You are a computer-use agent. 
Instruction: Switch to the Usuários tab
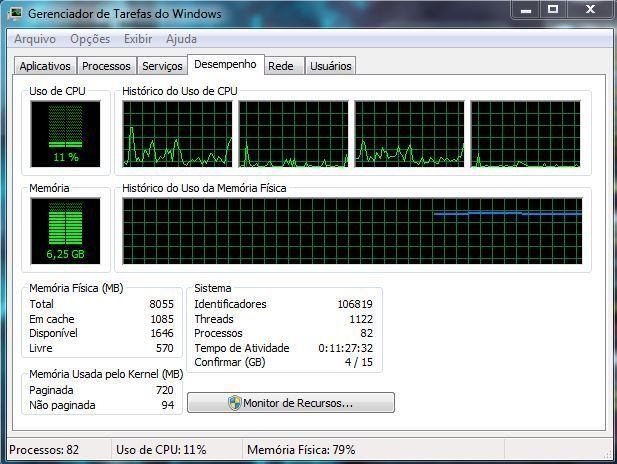pyautogui.click(x=331, y=66)
